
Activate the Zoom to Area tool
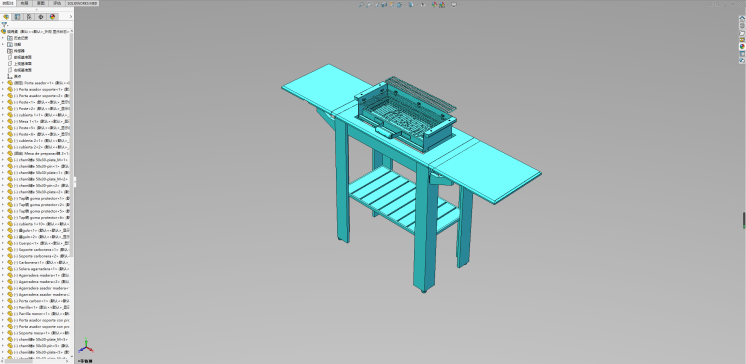tap(369, 5)
